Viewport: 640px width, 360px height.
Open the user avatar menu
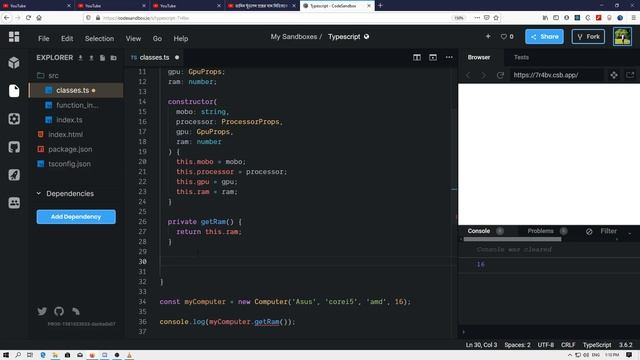(x=622, y=37)
